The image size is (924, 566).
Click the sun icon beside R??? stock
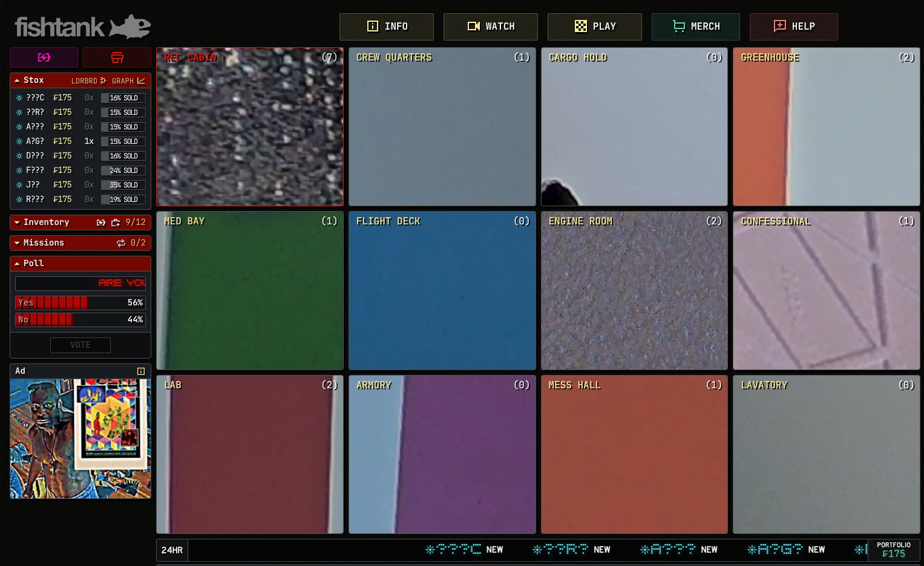(x=19, y=200)
